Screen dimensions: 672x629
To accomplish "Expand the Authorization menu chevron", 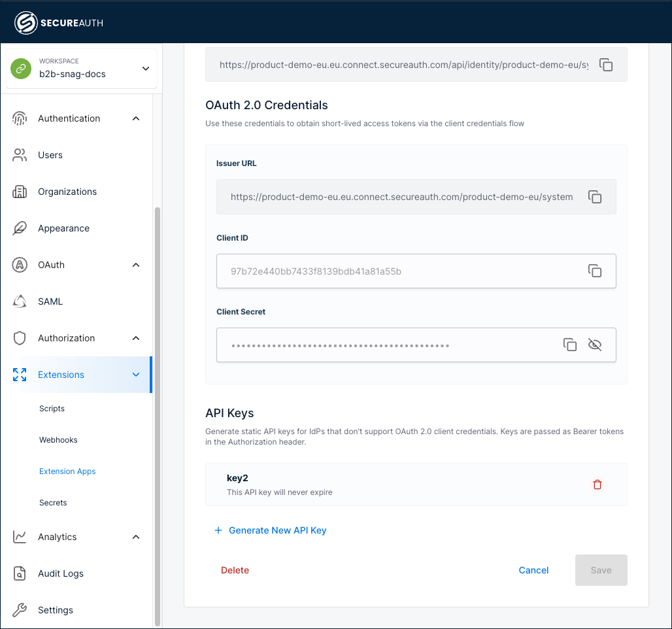I will [136, 338].
